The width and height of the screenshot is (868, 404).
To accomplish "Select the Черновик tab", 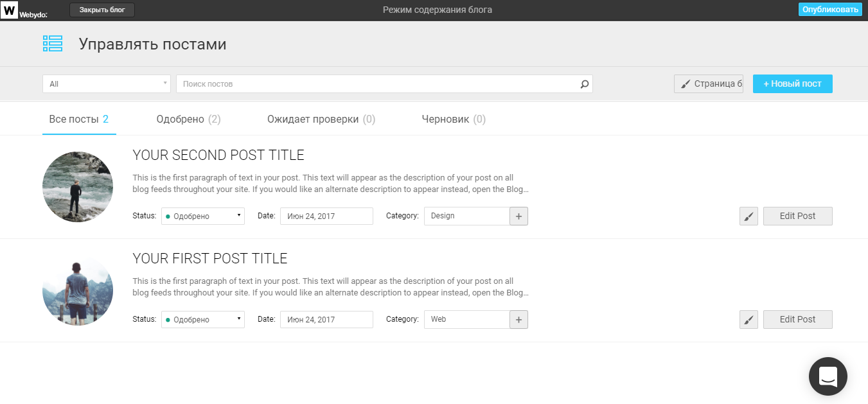I will [454, 119].
